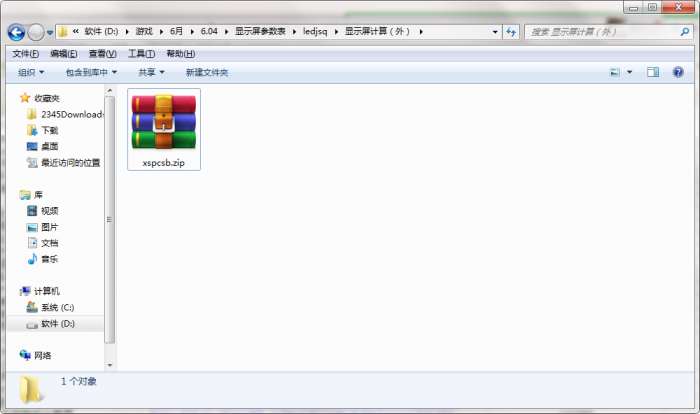This screenshot has width=700, height=414.
Task: Select 音乐 library in sidebar
Action: pos(42,259)
